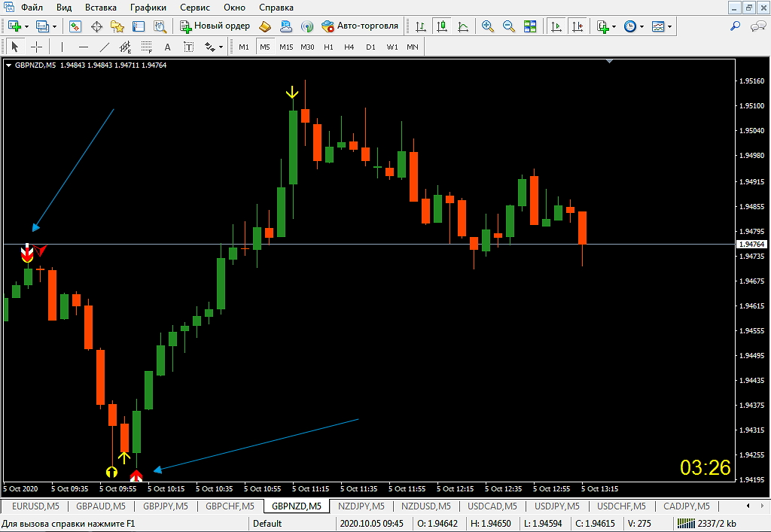
Task: Zoom out on the chart
Action: click(x=509, y=26)
